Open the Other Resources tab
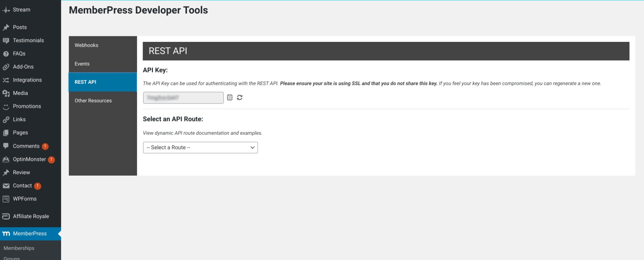Screen dimensions: 644x260 tap(103, 101)
